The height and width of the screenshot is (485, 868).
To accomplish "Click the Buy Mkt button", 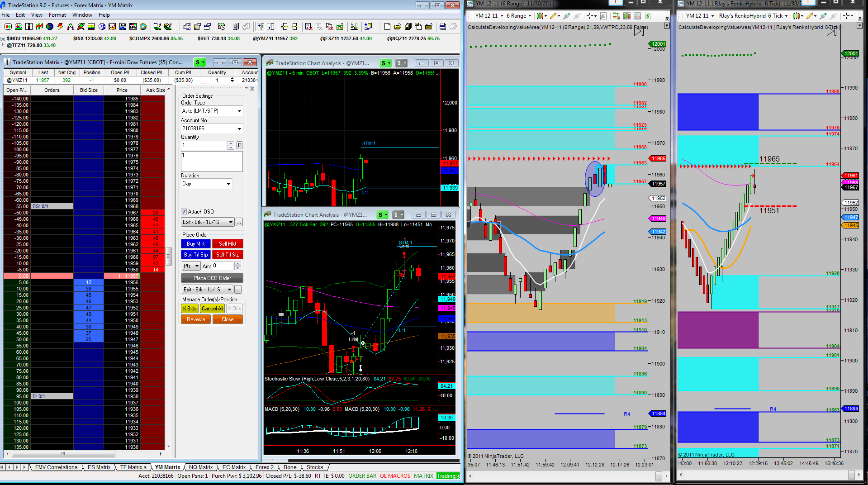I will pyautogui.click(x=196, y=244).
